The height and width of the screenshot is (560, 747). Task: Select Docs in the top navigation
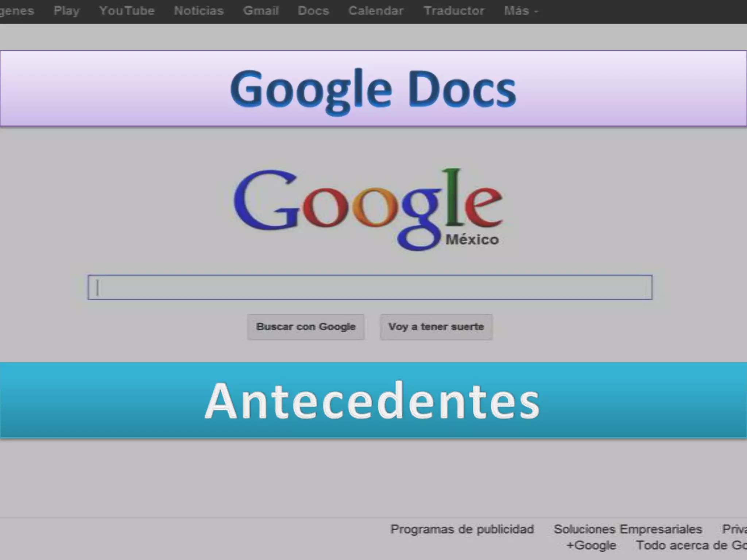(313, 11)
